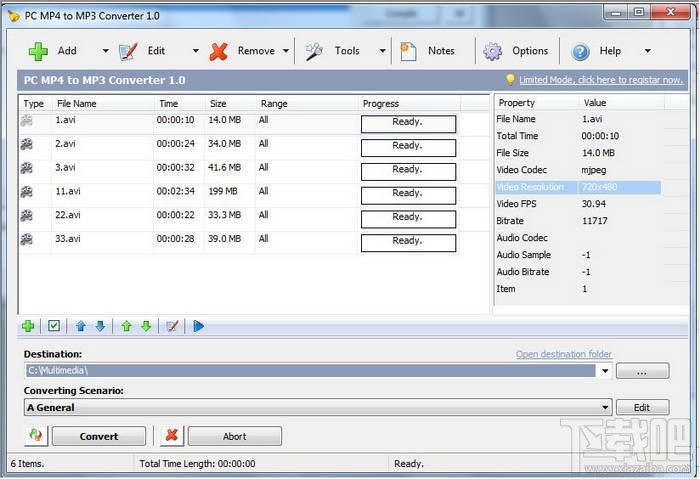Click the Progress column header
Screen dimensions: 700x479
coord(409,104)
